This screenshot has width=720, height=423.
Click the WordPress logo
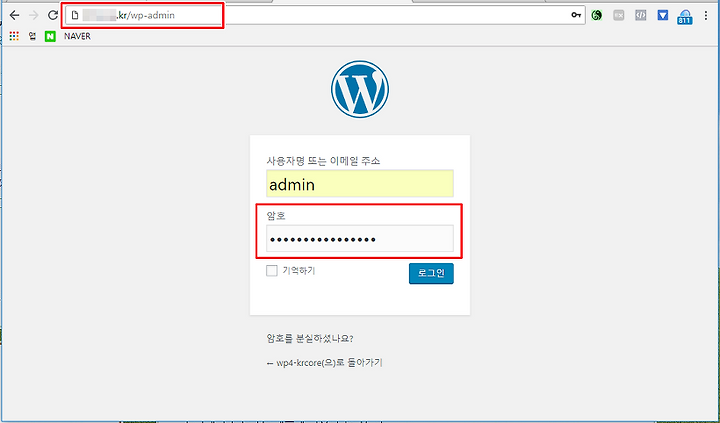click(360, 89)
